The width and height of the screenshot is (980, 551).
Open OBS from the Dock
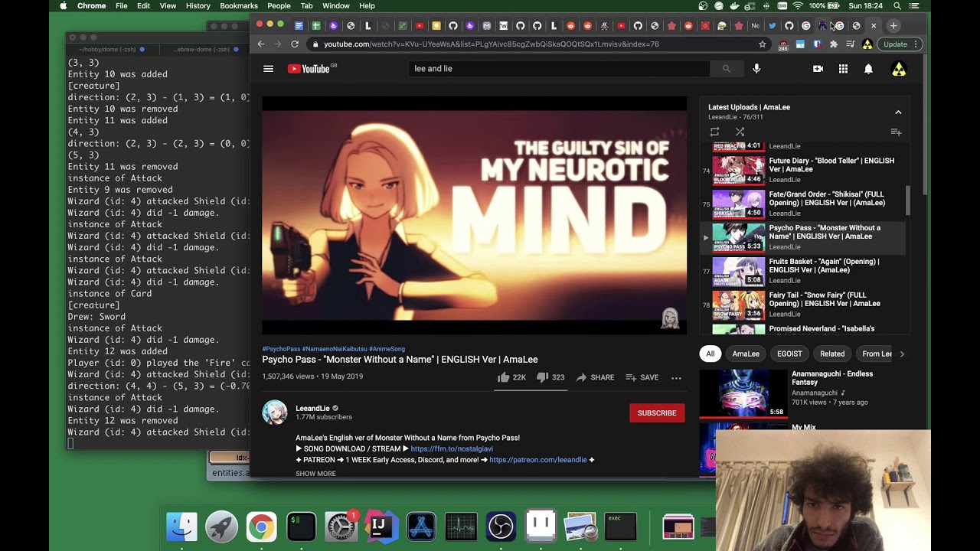click(x=501, y=527)
